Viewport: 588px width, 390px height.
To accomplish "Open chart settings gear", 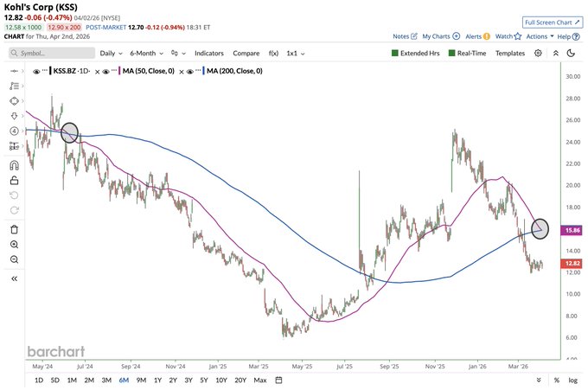I will pos(538,53).
